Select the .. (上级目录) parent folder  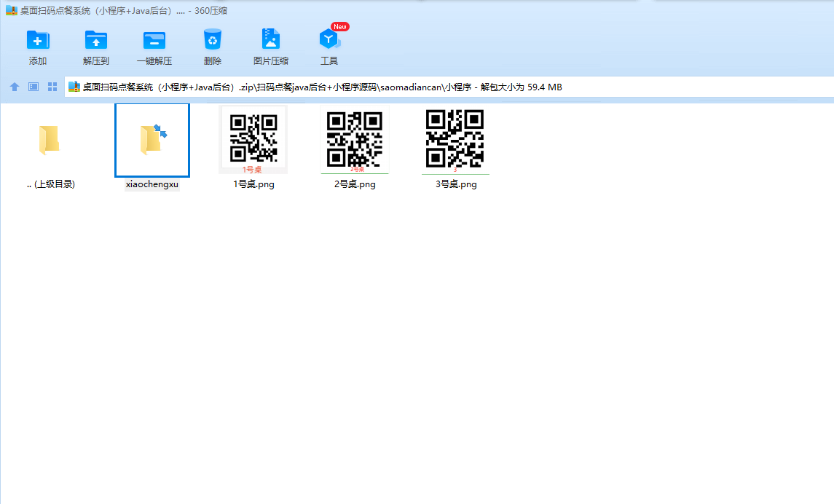49,141
